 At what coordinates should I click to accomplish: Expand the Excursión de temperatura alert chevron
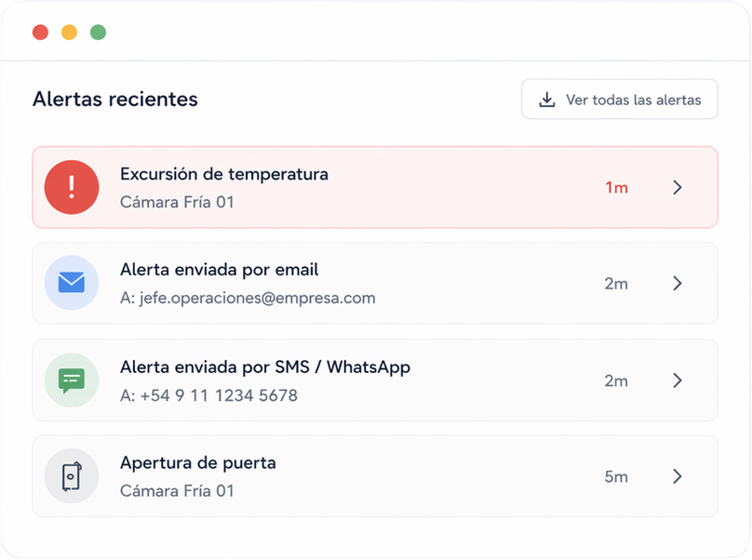[678, 187]
